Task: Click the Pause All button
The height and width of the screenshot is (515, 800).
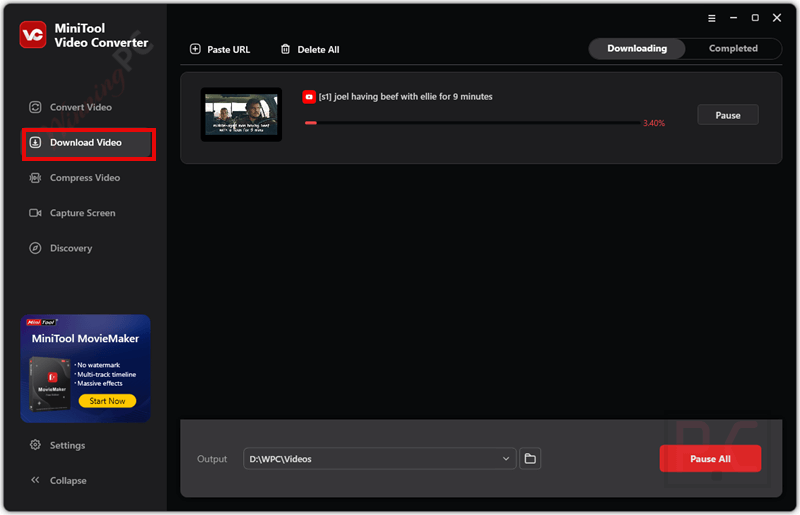Action: click(710, 458)
